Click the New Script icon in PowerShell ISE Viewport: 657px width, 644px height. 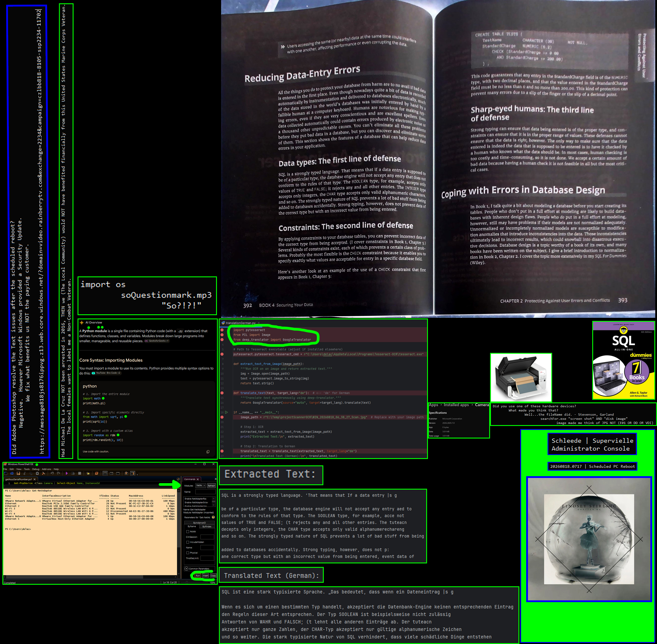pos(6,474)
